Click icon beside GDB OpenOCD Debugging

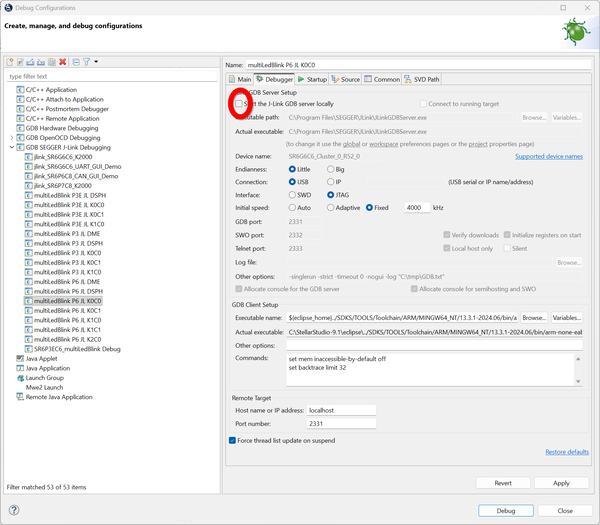click(x=20, y=137)
